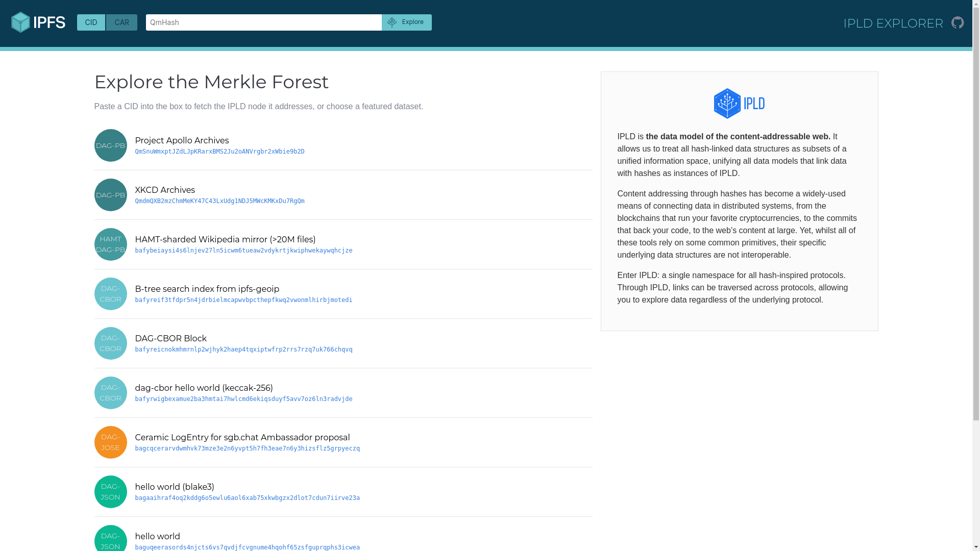Click the orange DAG-JOSE badge
Screen dimensions: 980x551
tap(110, 442)
